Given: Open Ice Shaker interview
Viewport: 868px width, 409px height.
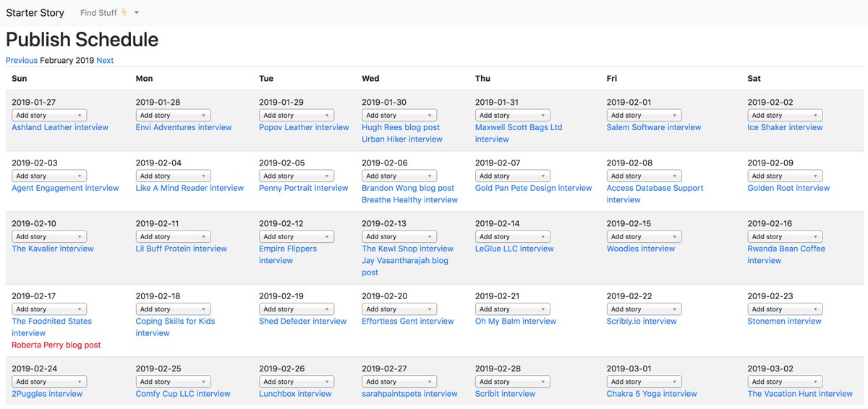Looking at the screenshot, I should pos(785,127).
